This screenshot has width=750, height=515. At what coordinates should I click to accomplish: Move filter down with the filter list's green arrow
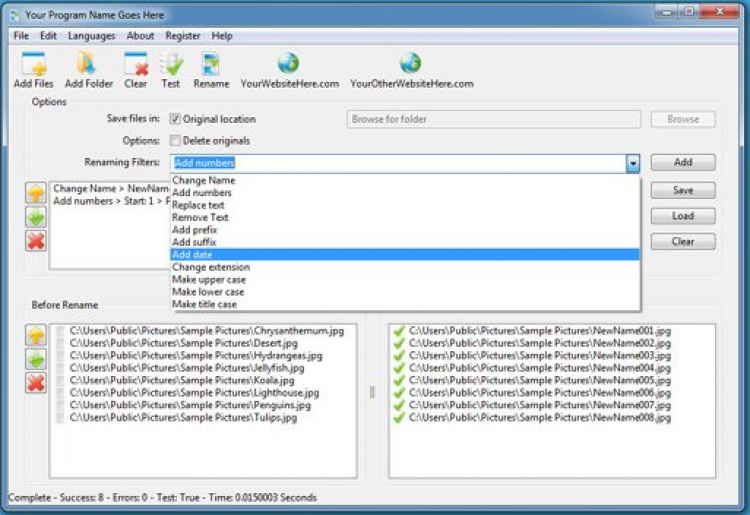click(36, 217)
